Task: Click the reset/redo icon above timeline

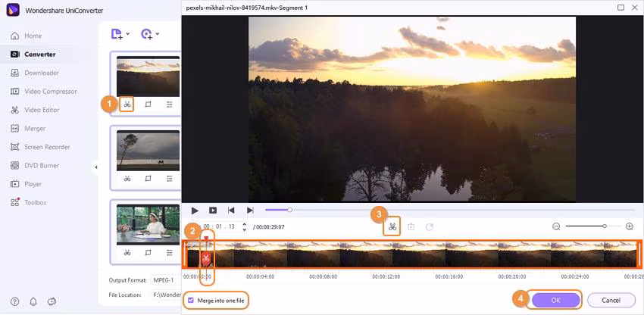Action: tap(430, 226)
